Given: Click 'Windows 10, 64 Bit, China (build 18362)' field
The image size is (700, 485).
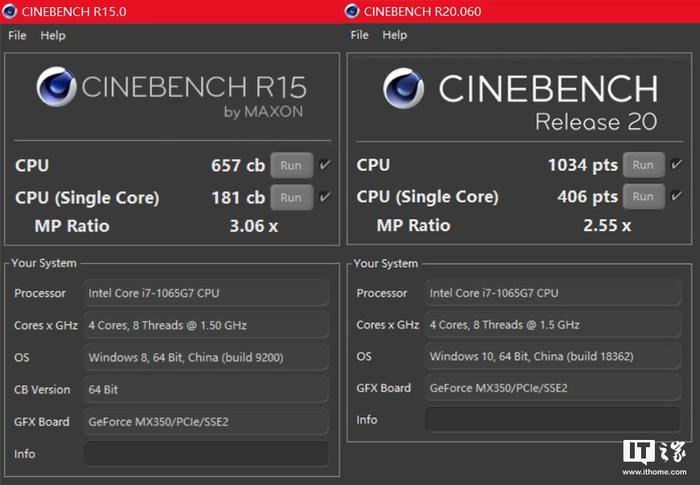Looking at the screenshot, I should (553, 356).
